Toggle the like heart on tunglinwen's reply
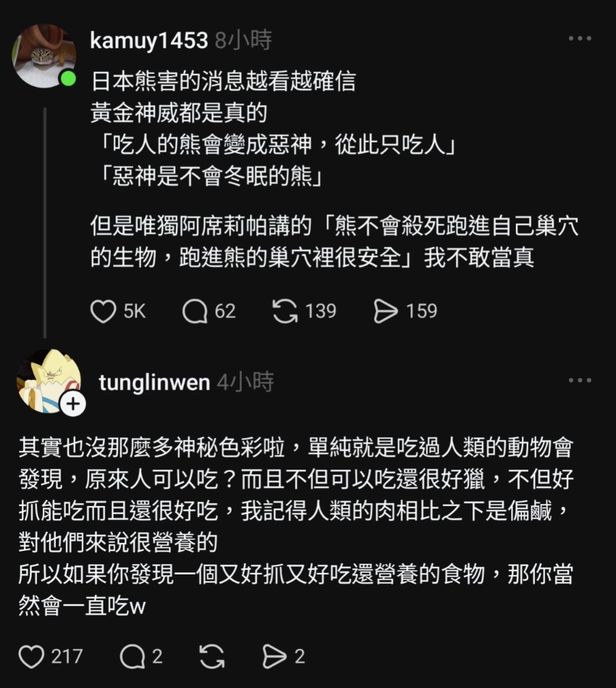 click(x=31, y=656)
